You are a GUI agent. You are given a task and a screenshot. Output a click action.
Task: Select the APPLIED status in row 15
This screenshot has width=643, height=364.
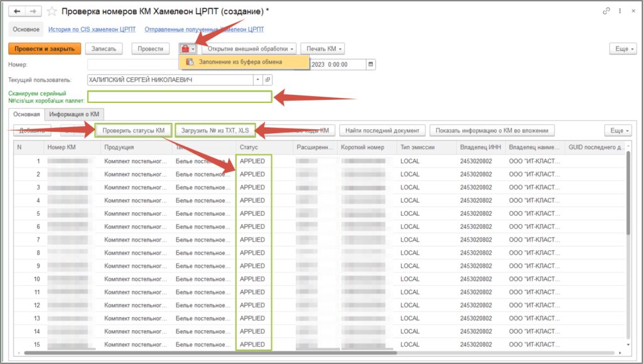point(252,345)
